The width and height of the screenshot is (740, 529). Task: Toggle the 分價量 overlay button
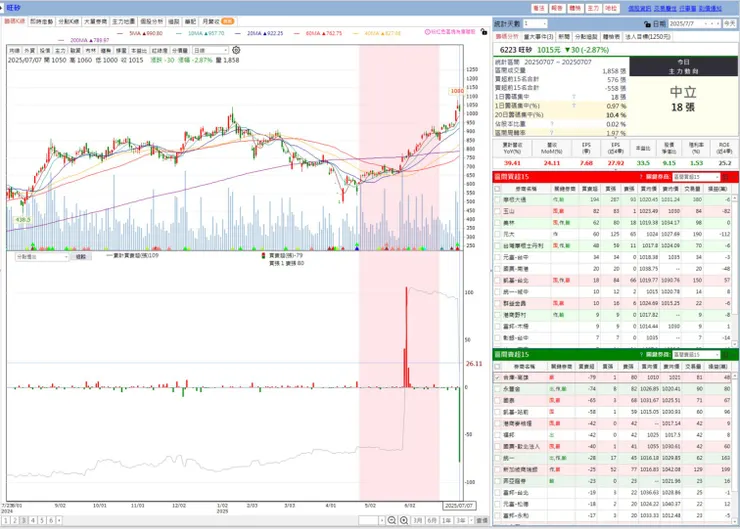click(x=179, y=50)
